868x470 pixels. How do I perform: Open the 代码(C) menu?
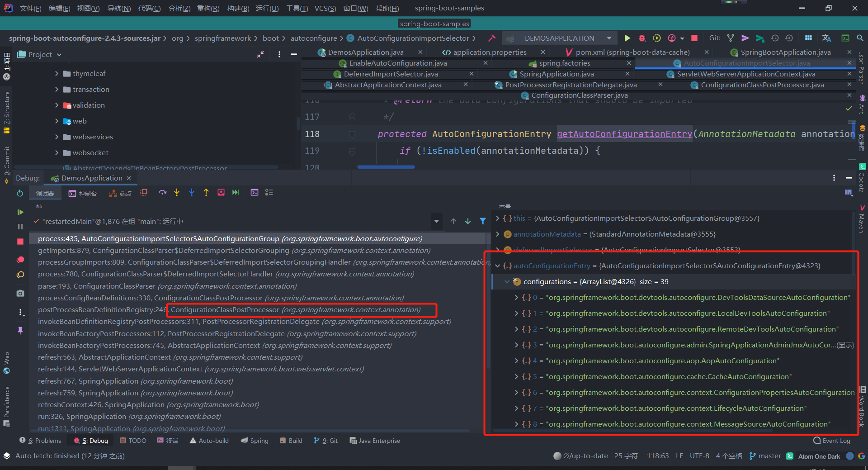(149, 8)
